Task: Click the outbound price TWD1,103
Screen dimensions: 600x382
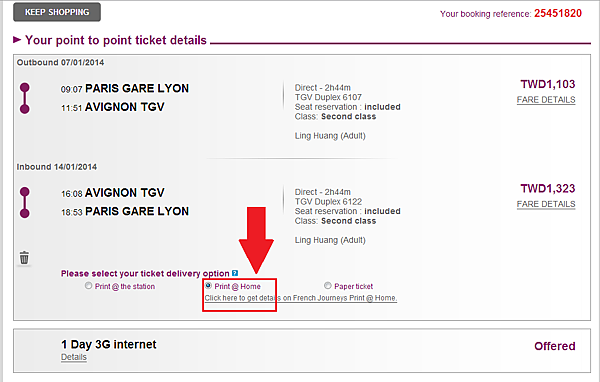Action: tap(548, 84)
